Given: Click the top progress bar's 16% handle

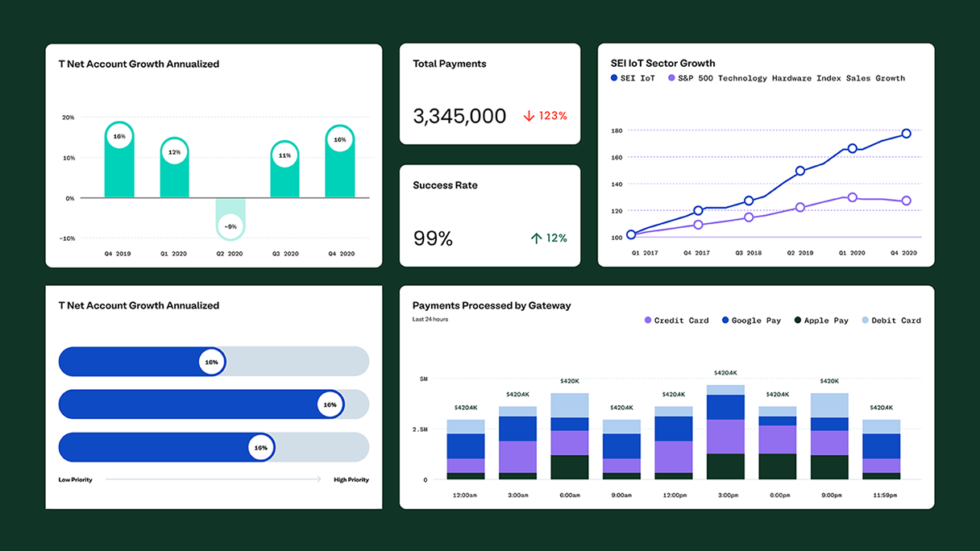Looking at the screenshot, I should (211, 362).
